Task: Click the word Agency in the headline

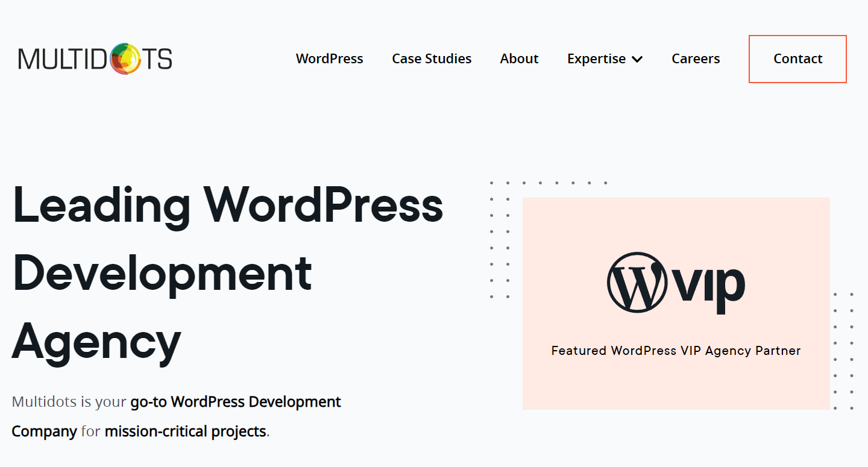Action: coord(96,342)
